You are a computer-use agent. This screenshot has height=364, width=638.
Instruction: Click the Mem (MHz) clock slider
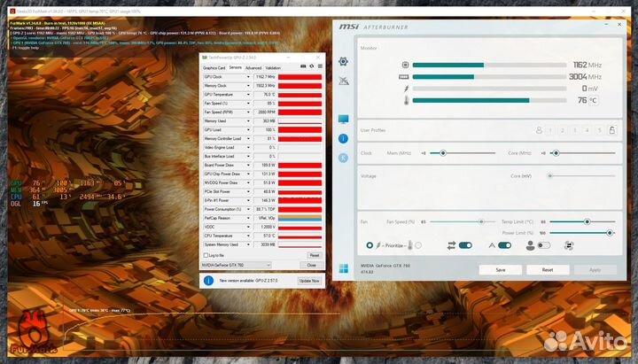click(x=463, y=153)
